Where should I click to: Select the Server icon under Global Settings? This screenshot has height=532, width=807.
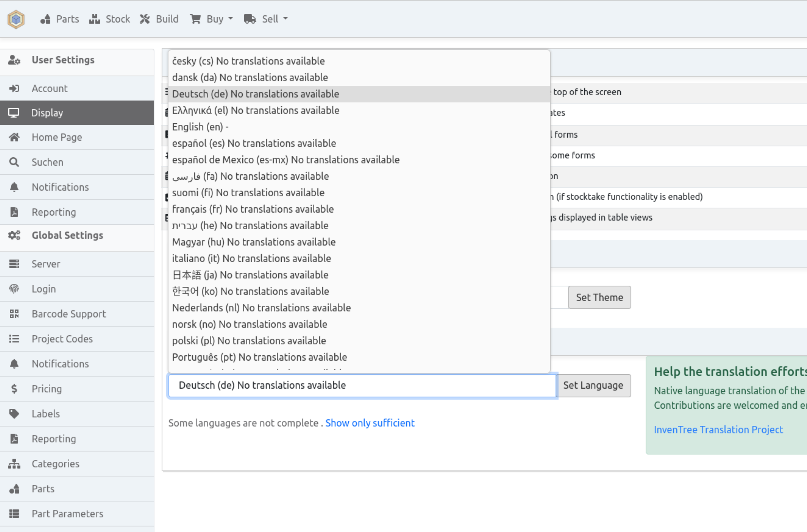coord(14,264)
